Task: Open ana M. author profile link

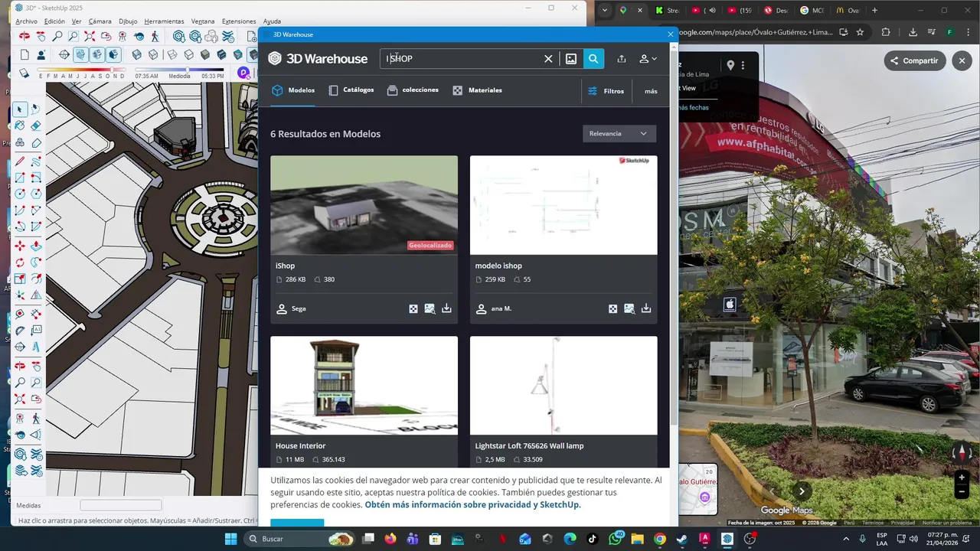Action: (494, 308)
